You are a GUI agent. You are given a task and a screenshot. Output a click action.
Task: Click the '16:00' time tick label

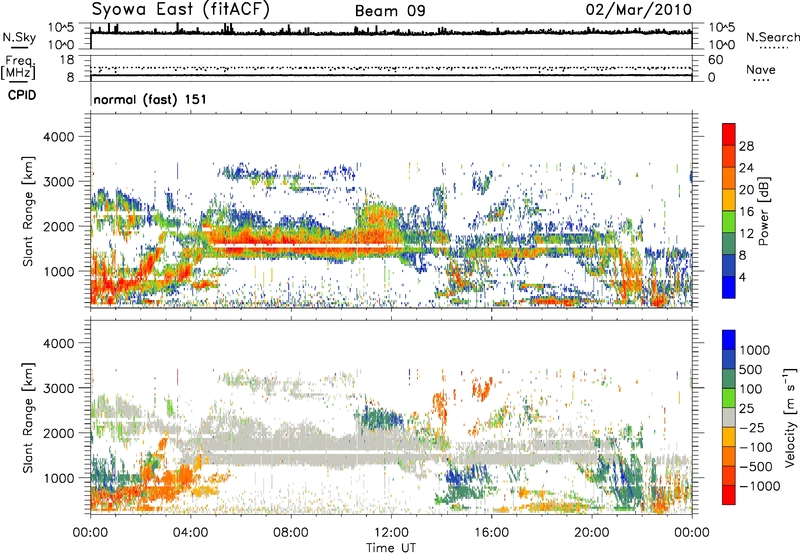(491, 533)
